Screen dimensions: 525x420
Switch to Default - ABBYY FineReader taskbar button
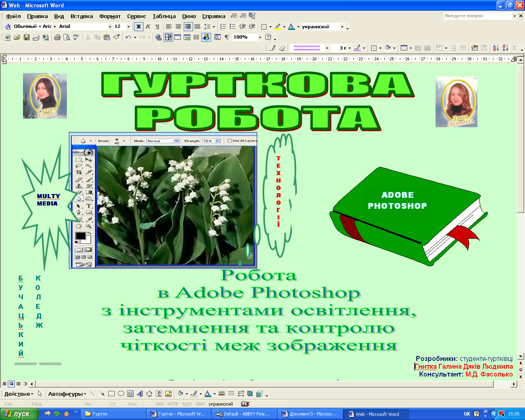pos(244,414)
